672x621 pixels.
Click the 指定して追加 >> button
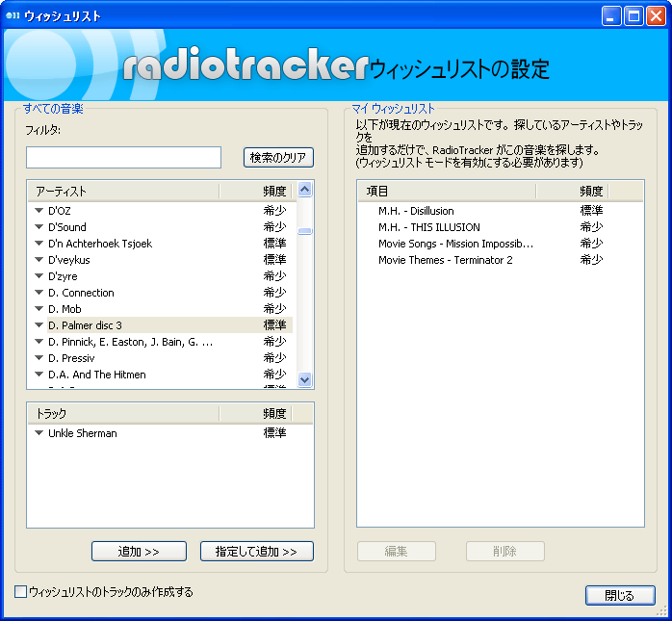click(x=257, y=551)
